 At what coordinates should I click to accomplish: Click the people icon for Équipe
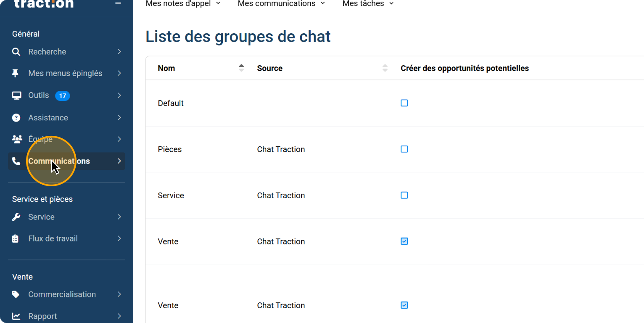coord(17,139)
